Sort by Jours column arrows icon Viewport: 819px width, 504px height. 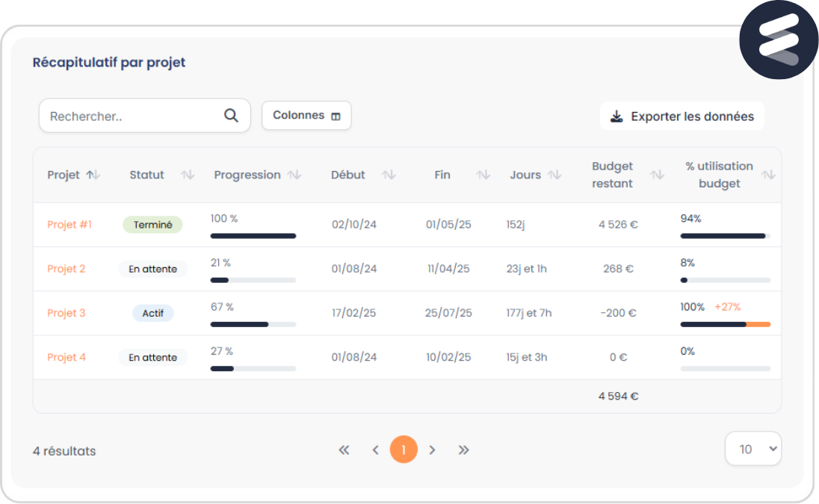click(554, 175)
